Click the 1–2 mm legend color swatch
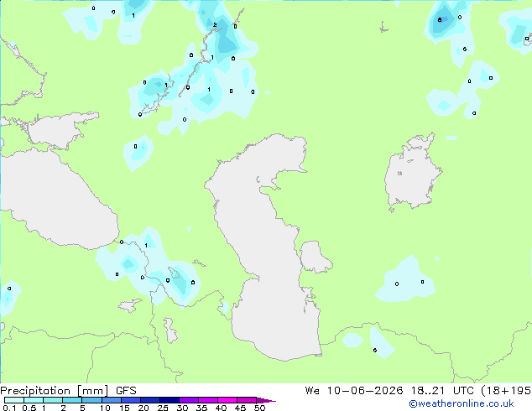Screen dimensions: 532x411 point(53,400)
